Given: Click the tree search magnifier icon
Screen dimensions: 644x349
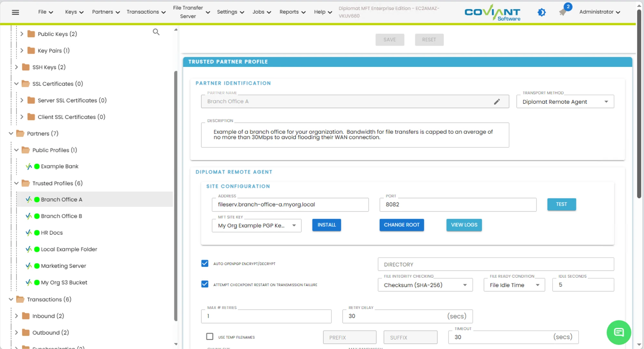Looking at the screenshot, I should tap(156, 32).
